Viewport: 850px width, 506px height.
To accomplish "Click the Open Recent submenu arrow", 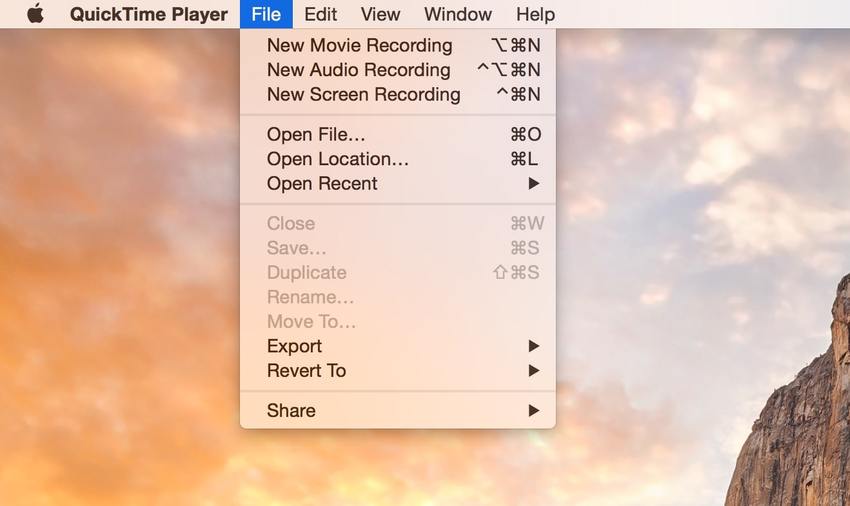I will pyautogui.click(x=534, y=183).
